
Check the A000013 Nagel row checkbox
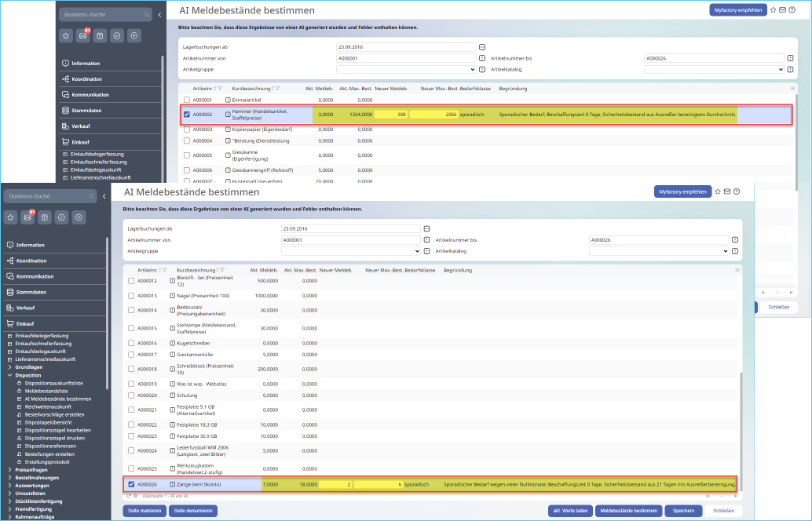131,296
